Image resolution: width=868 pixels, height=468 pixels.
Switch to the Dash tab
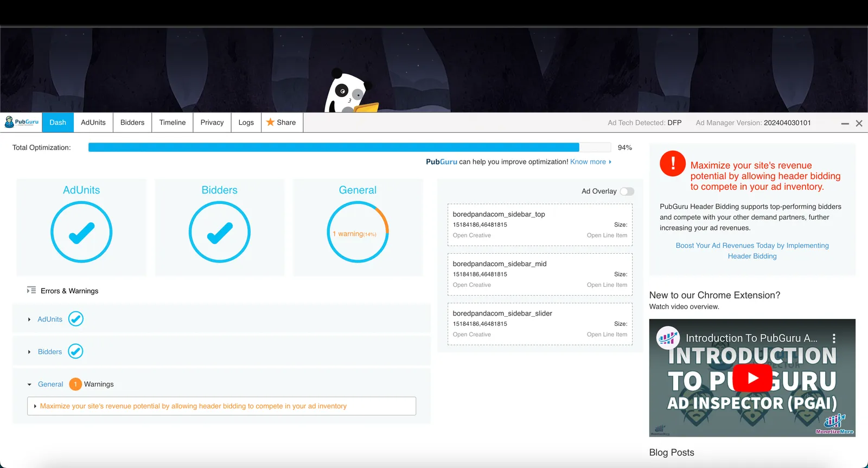pyautogui.click(x=58, y=123)
